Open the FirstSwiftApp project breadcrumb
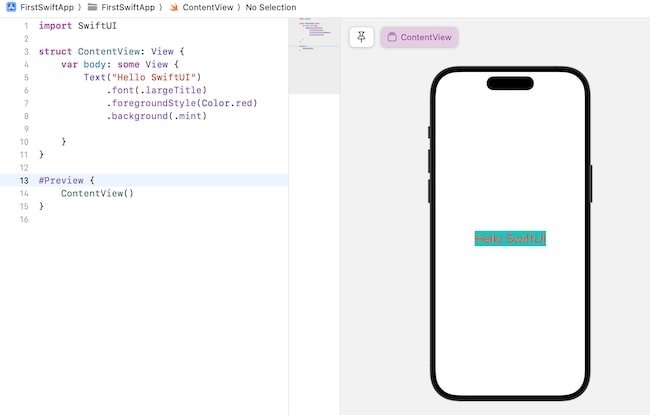 [47, 7]
